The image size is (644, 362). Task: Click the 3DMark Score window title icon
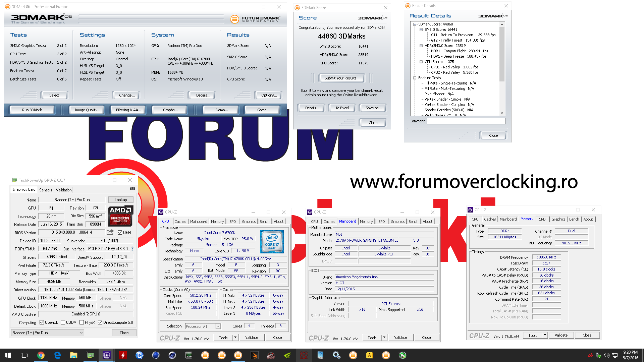(297, 7)
